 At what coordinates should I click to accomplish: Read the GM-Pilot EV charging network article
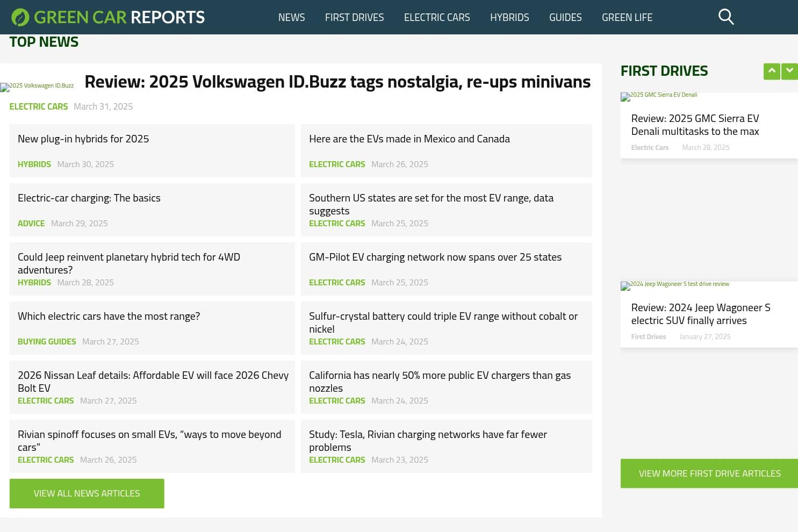click(x=435, y=257)
